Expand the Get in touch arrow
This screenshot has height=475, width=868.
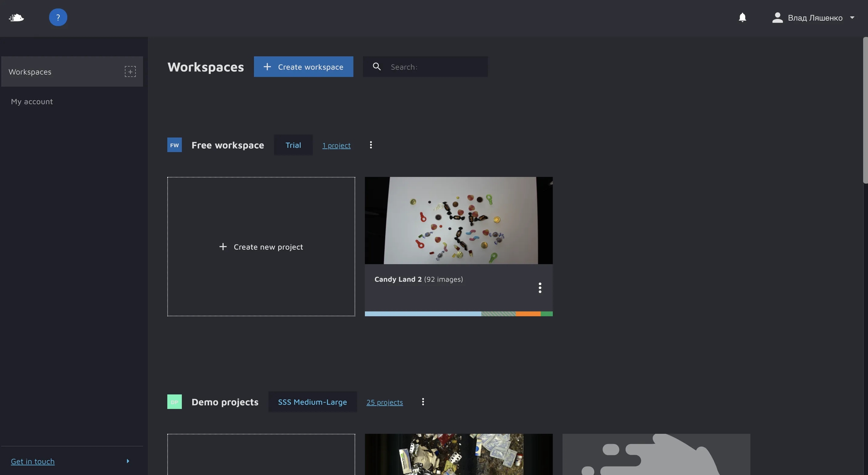[x=128, y=461]
